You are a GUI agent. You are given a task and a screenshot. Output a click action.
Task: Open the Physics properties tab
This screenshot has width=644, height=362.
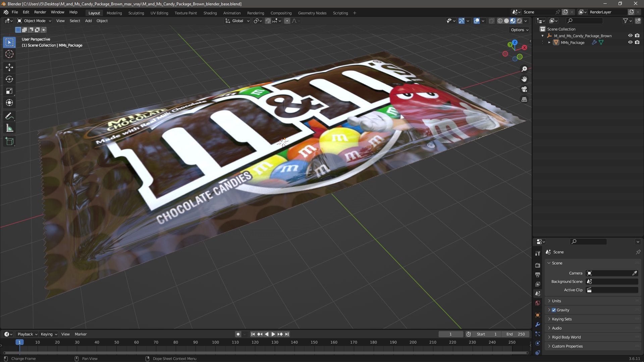pos(538,343)
